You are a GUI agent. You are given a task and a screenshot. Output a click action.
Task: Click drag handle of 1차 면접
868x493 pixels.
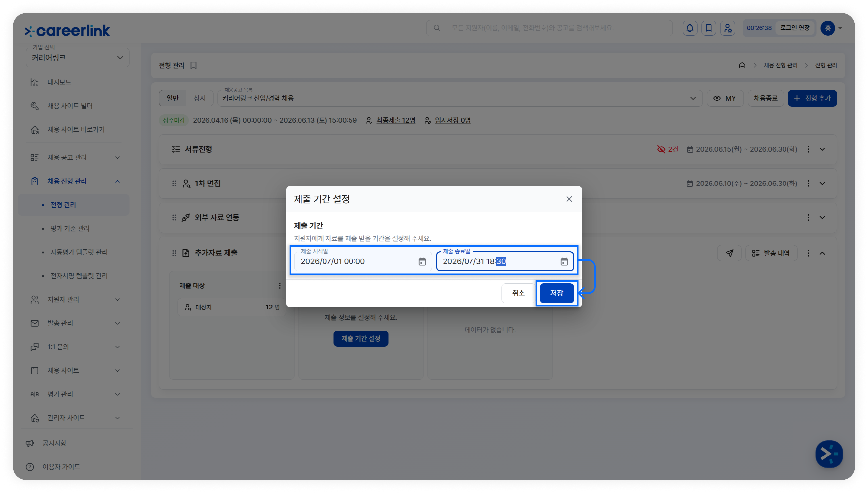(x=174, y=184)
